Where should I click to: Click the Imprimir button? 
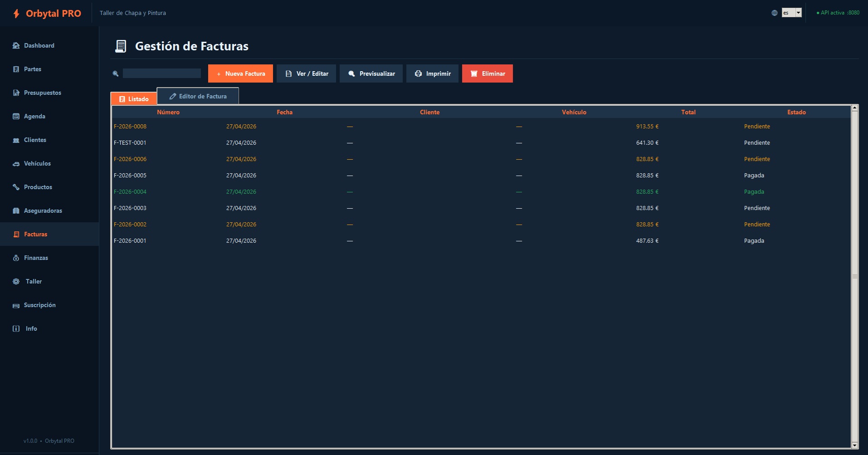click(432, 73)
